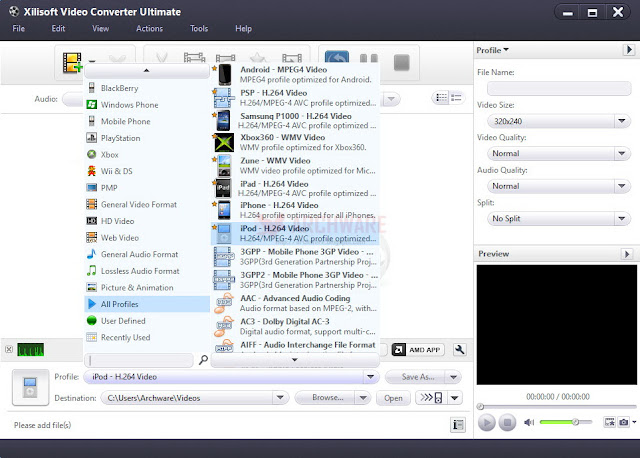The image size is (640, 458).
Task: Choose AAC - Advanced Audio Coding profile
Action: 295,303
